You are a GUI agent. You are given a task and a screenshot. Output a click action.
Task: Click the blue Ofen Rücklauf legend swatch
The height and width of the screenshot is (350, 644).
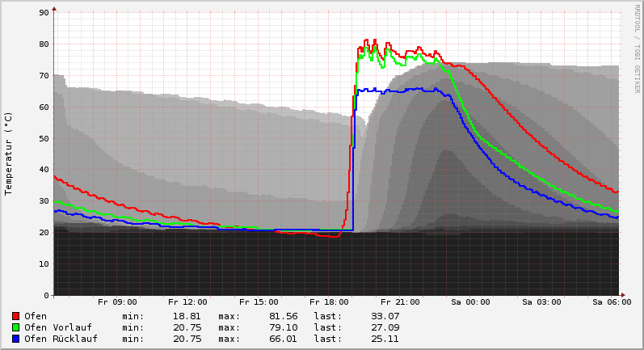[x=15, y=339]
